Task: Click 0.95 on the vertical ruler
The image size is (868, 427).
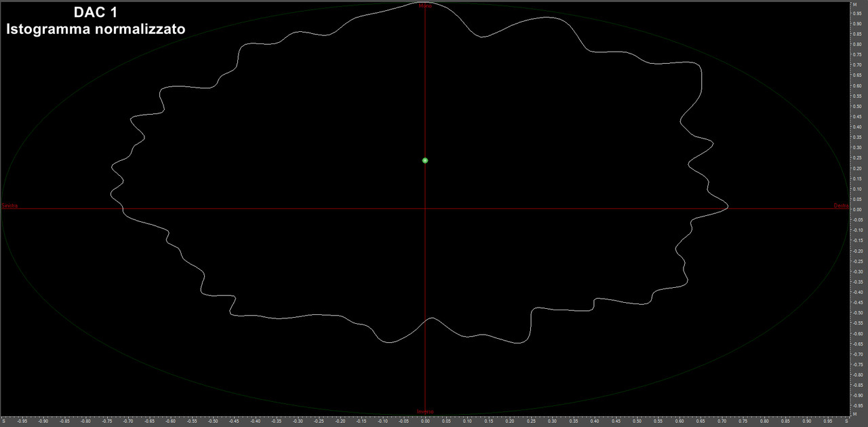Action: (858, 14)
